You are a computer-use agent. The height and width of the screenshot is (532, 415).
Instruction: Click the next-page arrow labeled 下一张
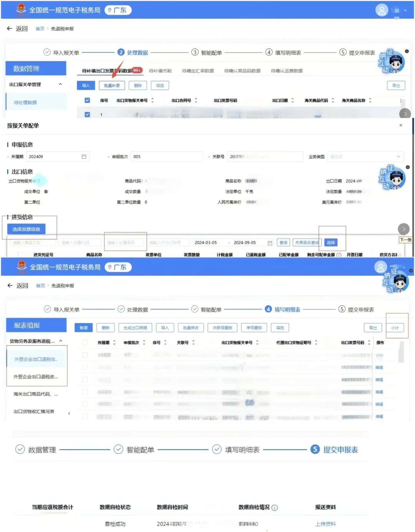point(403,229)
